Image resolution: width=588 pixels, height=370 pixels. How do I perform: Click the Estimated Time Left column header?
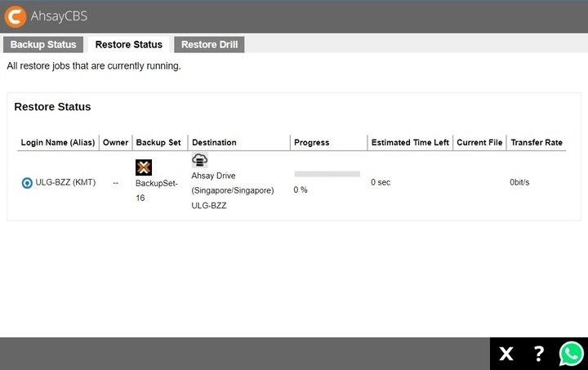[410, 142]
